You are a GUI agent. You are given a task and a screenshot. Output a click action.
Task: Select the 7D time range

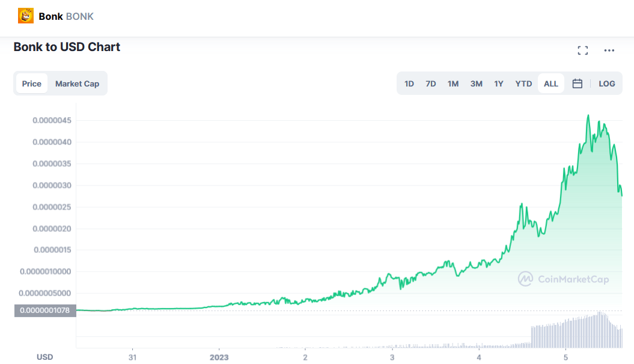click(431, 83)
